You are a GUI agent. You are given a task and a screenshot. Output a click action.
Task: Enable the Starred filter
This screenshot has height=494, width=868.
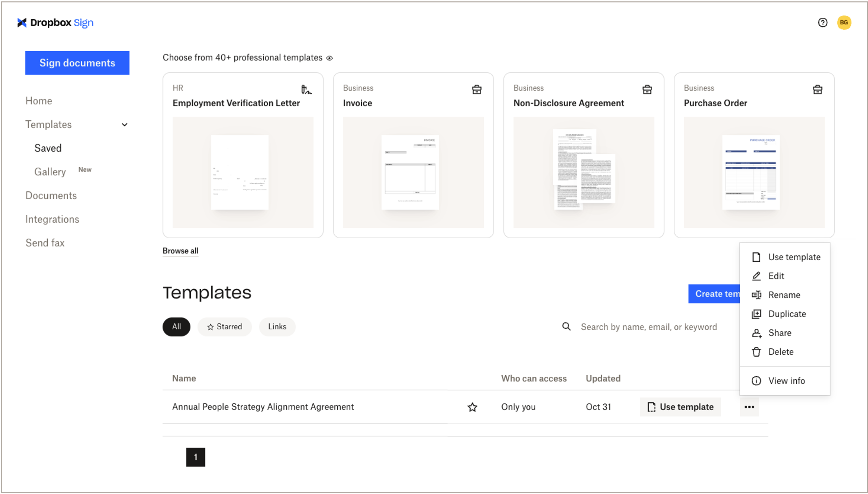click(225, 326)
